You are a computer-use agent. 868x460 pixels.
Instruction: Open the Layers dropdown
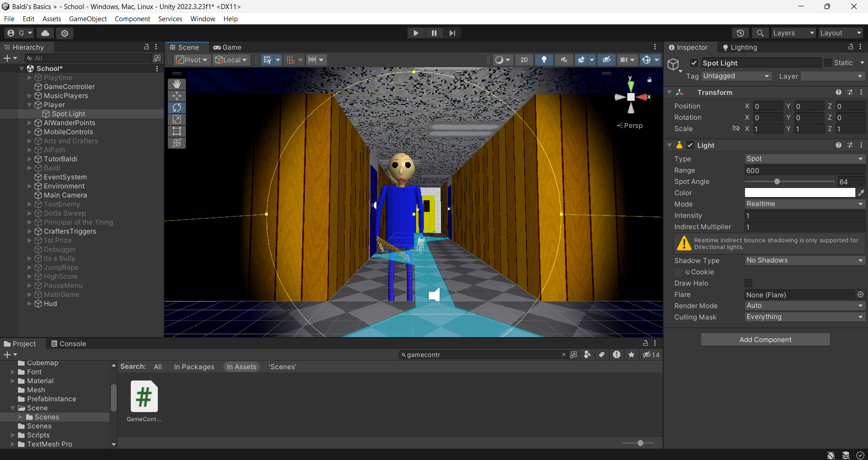(x=793, y=33)
